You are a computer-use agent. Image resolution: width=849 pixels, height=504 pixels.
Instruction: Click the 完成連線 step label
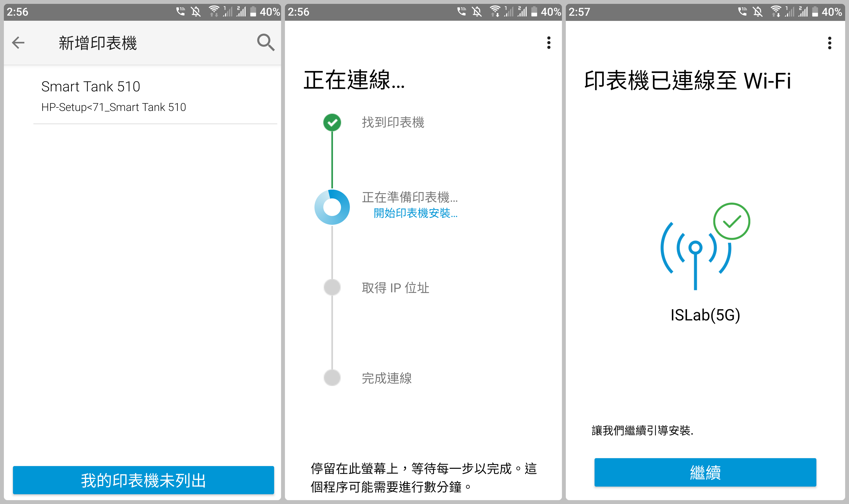(x=387, y=378)
